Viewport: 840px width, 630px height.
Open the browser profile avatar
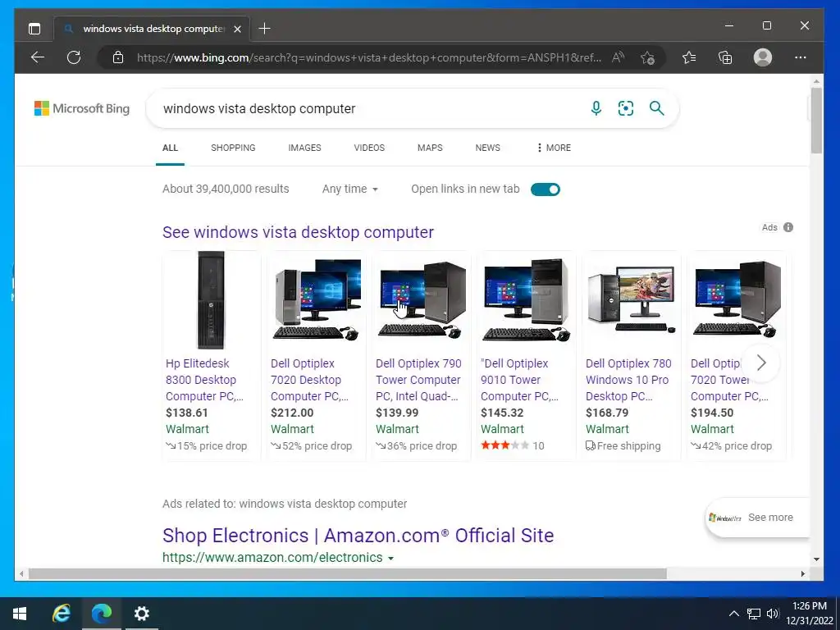click(762, 57)
